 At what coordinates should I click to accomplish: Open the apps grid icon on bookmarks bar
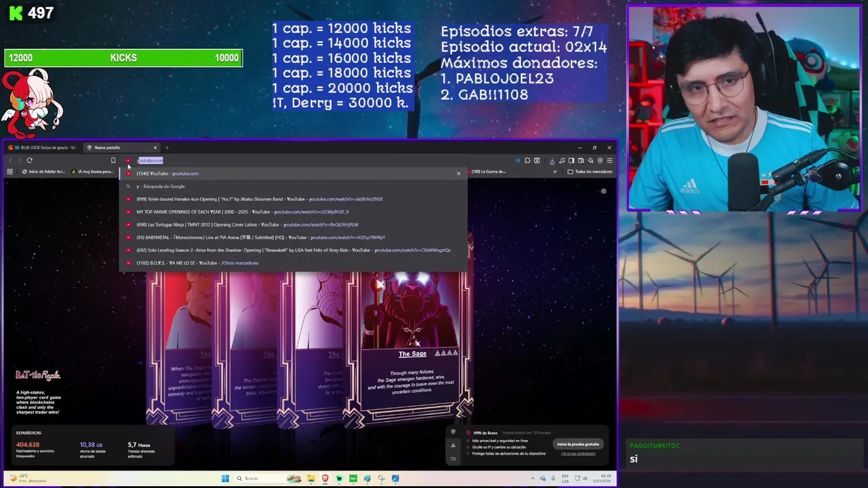(9, 171)
